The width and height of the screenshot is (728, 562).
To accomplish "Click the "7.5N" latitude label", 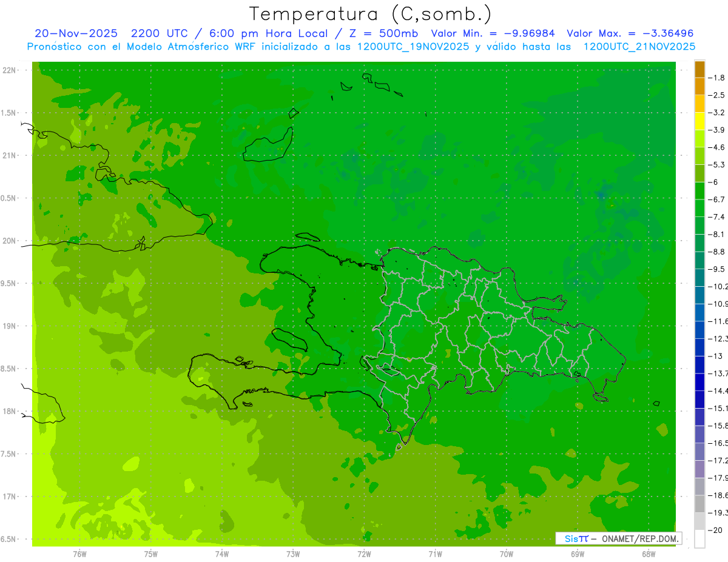I will coord(8,454).
